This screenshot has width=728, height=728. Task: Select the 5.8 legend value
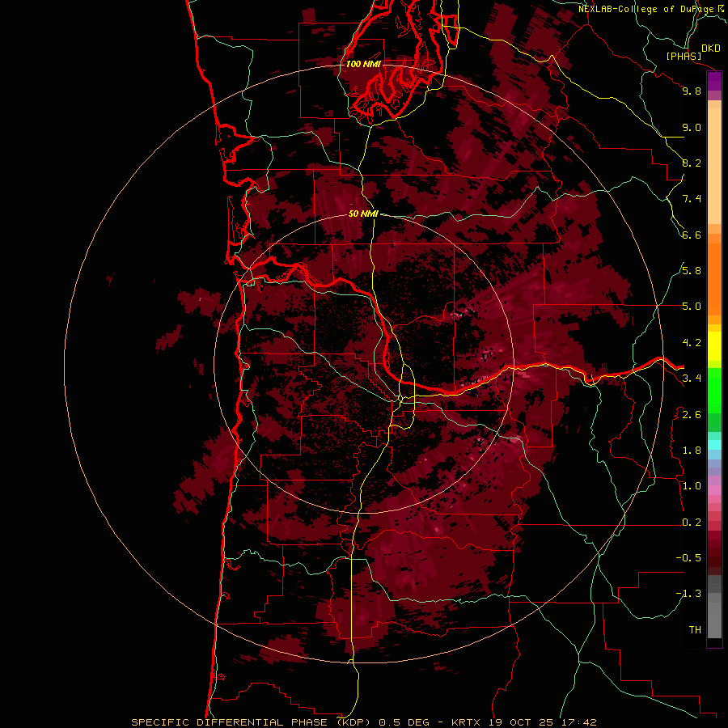click(x=692, y=271)
